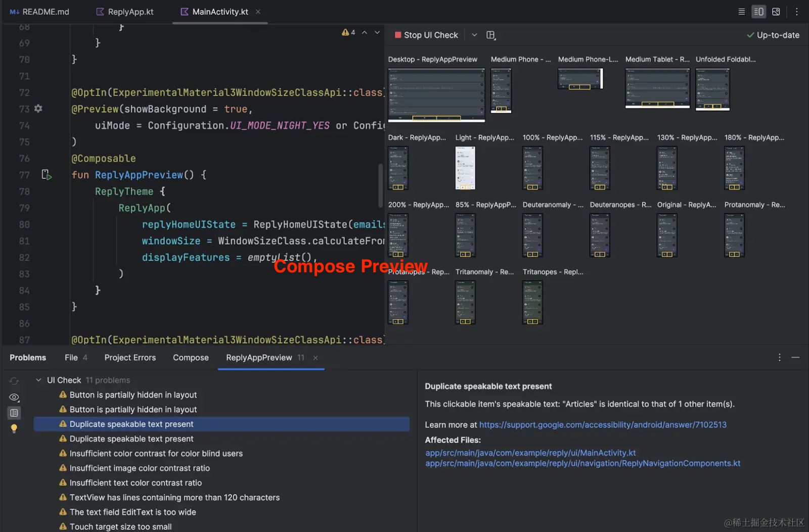Viewport: 809px width, 532px height.
Task: Click the preview settings gear on line 73
Action: tap(38, 109)
